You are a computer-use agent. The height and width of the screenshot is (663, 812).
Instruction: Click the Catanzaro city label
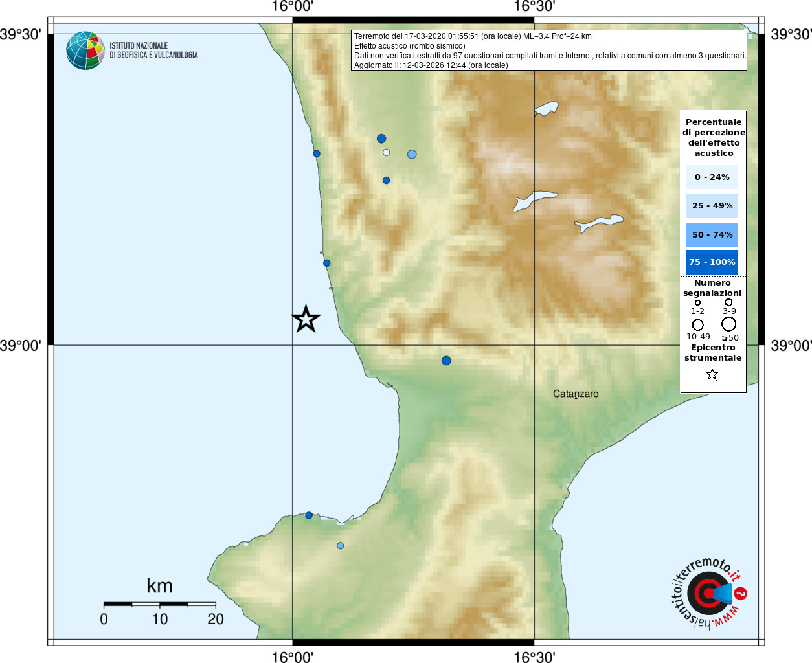click(x=576, y=394)
